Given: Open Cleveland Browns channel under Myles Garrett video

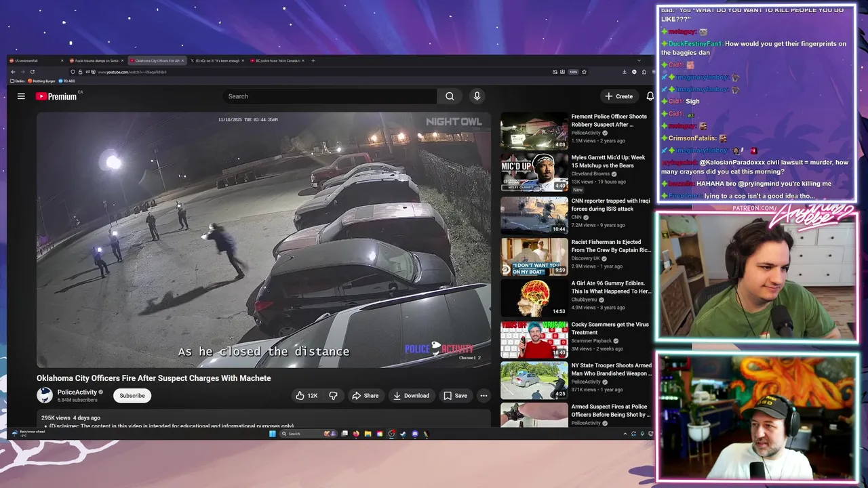Looking at the screenshot, I should (591, 174).
